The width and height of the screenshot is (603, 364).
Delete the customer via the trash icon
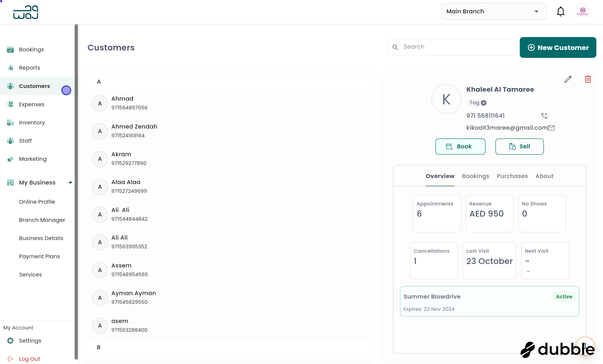588,79
